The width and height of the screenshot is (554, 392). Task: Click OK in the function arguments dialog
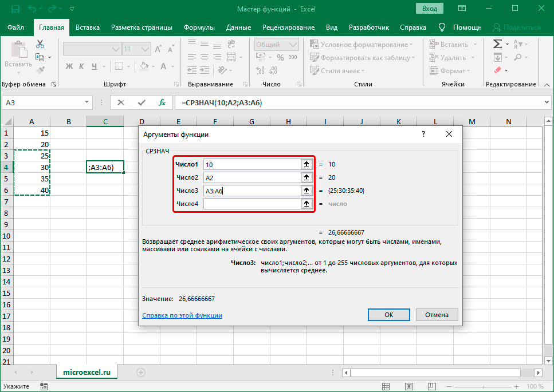click(388, 315)
